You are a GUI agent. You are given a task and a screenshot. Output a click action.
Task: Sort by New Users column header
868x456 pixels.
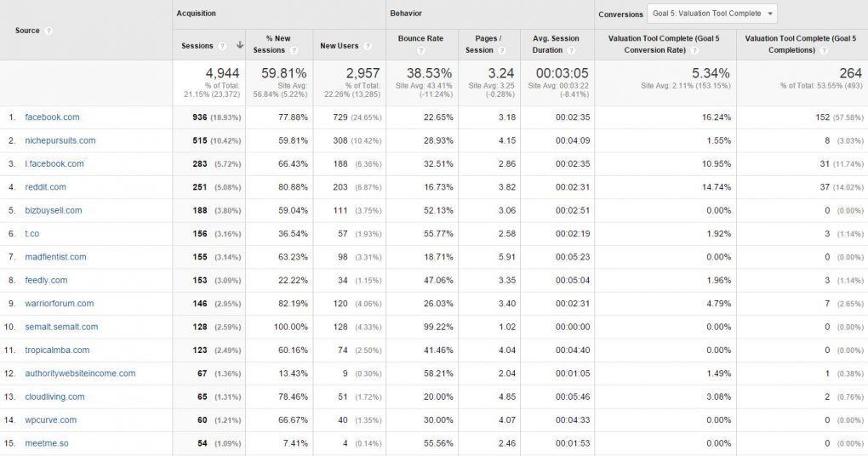pyautogui.click(x=340, y=46)
